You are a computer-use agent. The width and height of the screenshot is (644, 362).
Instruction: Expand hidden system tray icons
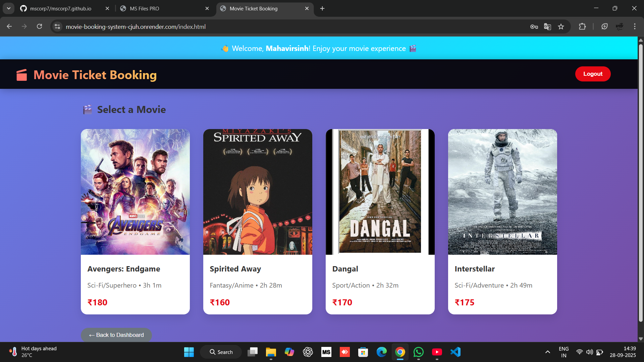tap(548, 352)
